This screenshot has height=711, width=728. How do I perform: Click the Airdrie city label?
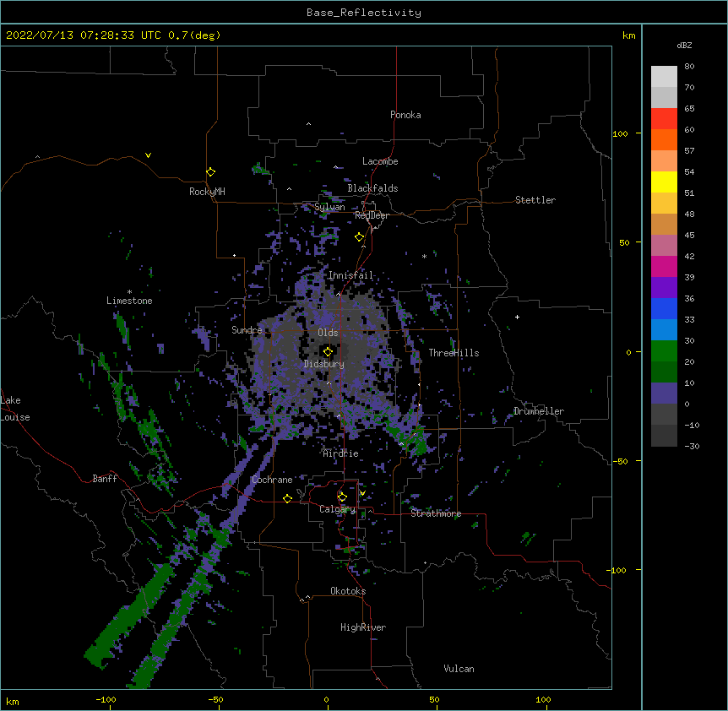[x=341, y=453]
